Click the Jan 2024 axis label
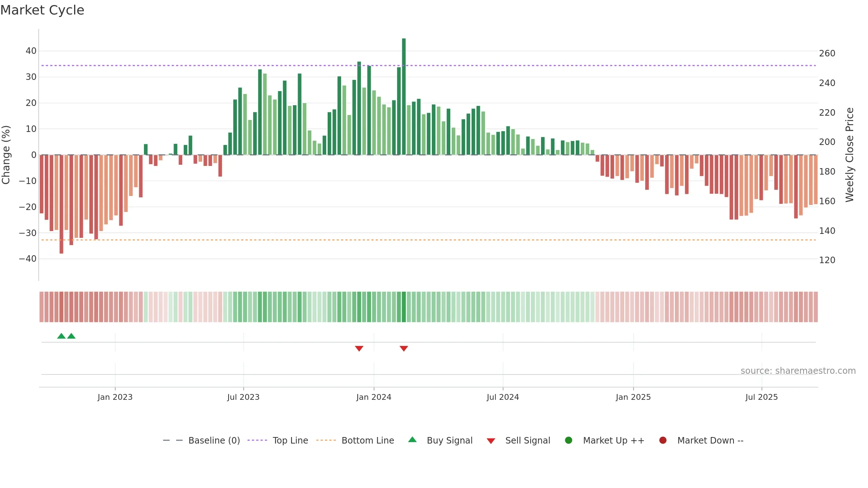 (x=374, y=397)
